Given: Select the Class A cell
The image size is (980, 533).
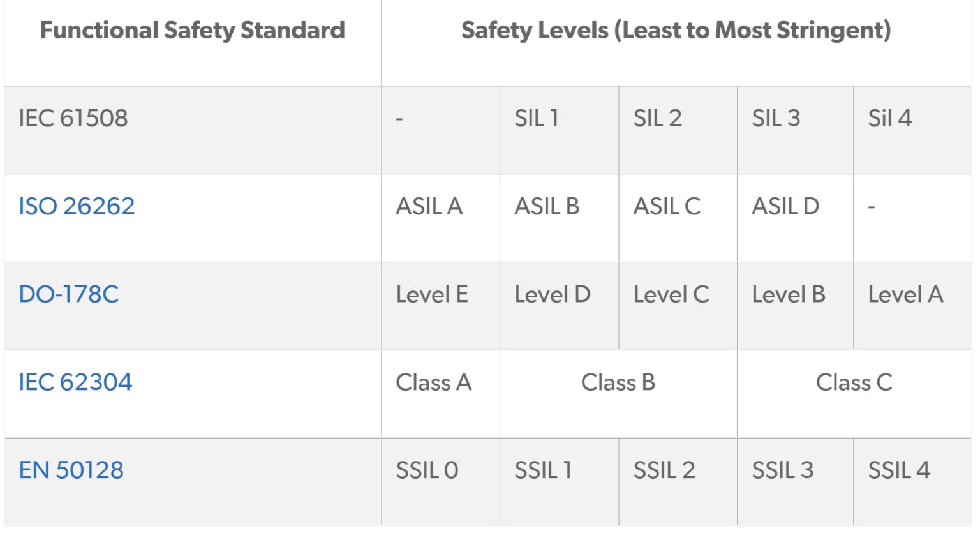Looking at the screenshot, I should 434,382.
